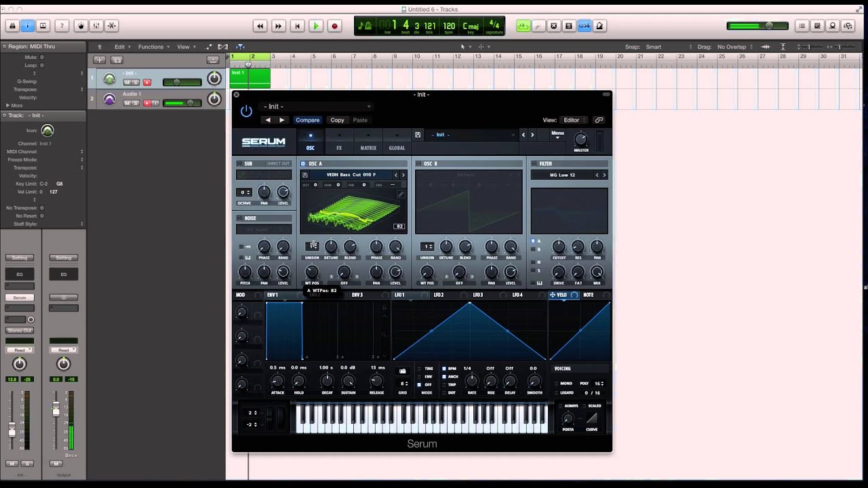Click the red Record button
This screenshot has height=488, width=868.
pyautogui.click(x=334, y=26)
